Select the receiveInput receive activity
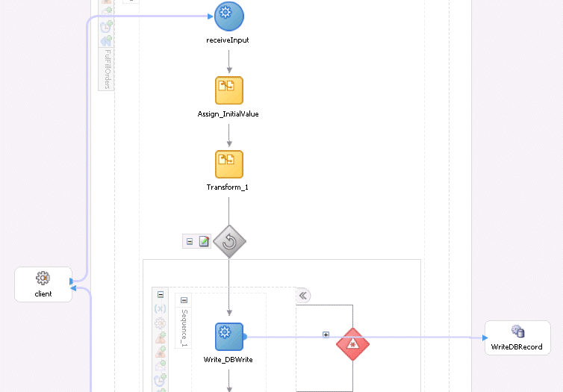This screenshot has height=392, width=563. (229, 16)
